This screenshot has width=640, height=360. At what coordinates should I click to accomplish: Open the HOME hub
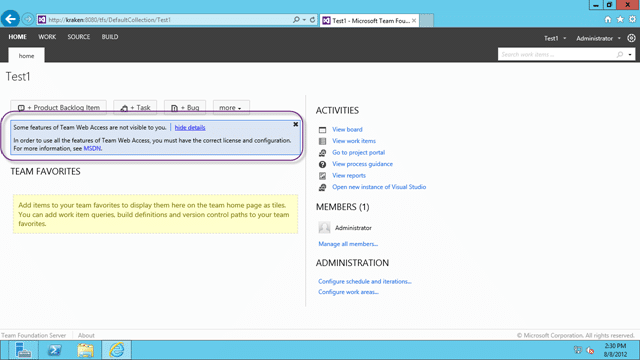18,37
